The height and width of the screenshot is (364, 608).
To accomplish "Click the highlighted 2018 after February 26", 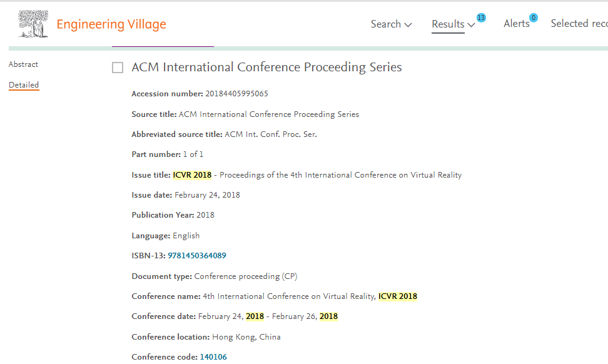I will tap(328, 316).
